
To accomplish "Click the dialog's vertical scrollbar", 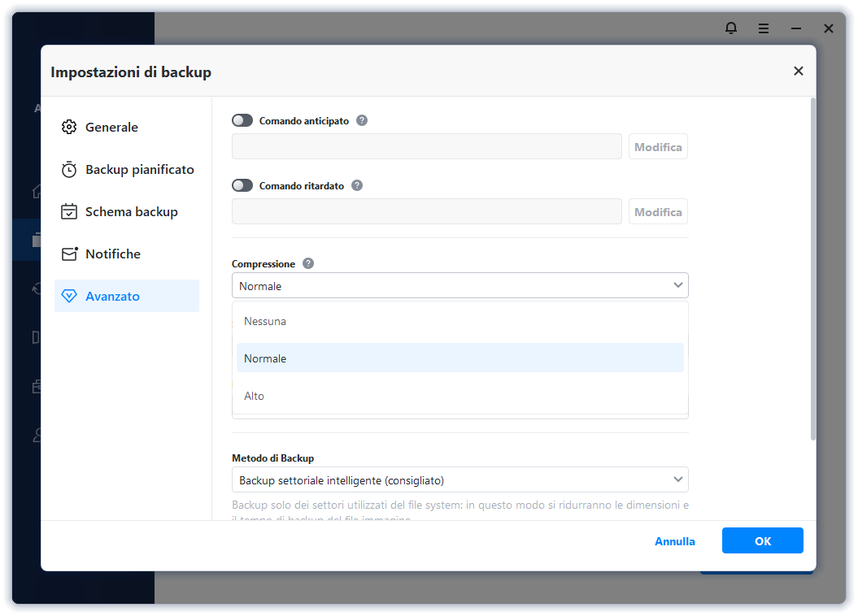I will pos(812,268).
